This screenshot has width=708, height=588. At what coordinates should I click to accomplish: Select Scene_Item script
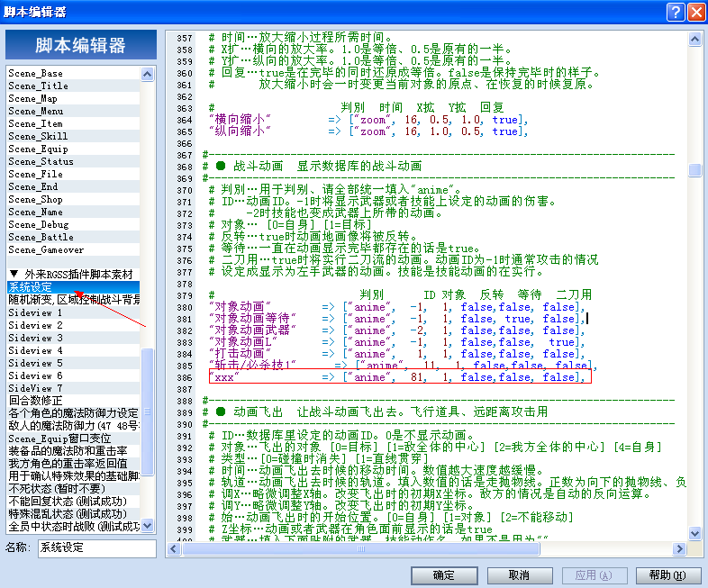(x=74, y=124)
